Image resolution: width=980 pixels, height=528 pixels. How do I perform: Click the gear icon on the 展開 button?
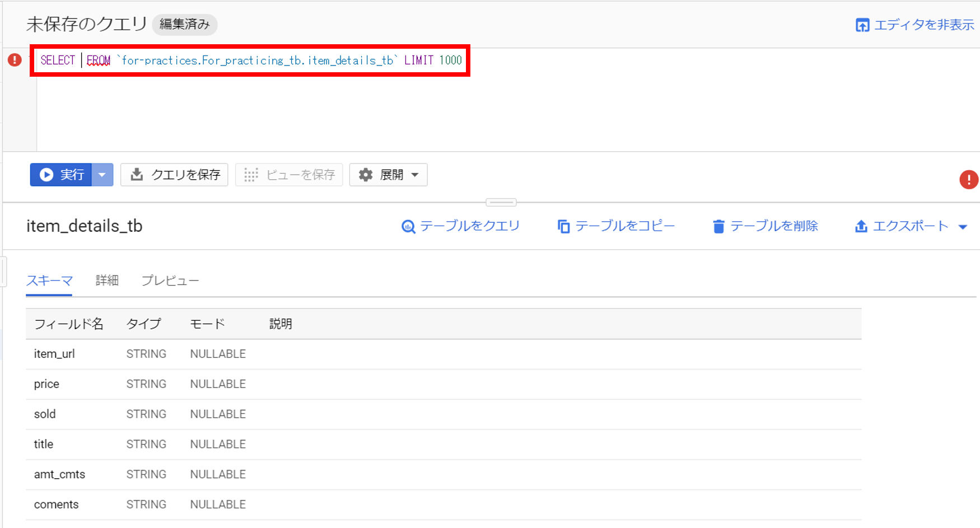(366, 175)
